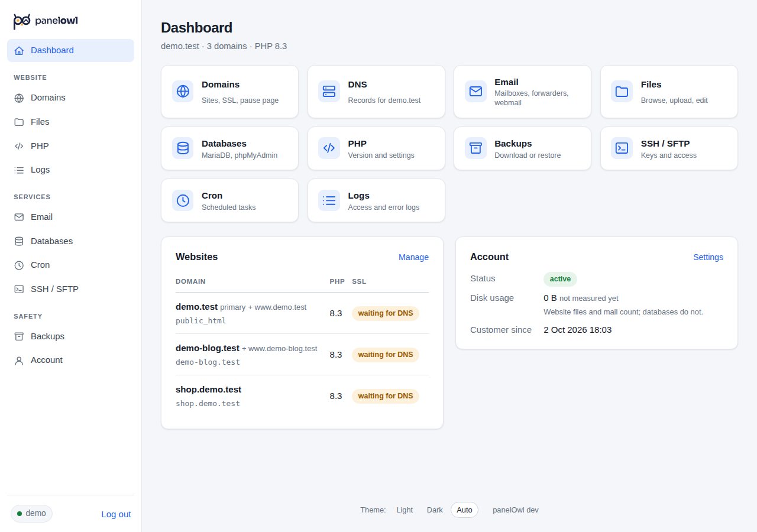This screenshot has height=532, width=757.
Task: Click the folder icon beside sidebar Files
Action: tap(19, 122)
